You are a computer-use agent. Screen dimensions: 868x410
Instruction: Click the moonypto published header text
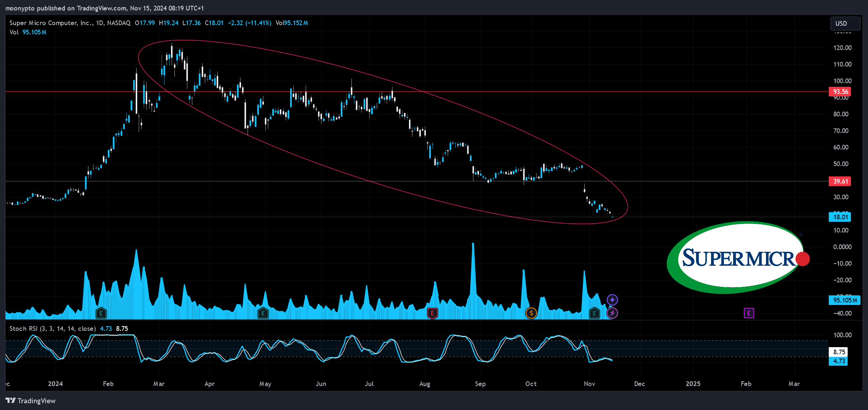coord(104,8)
